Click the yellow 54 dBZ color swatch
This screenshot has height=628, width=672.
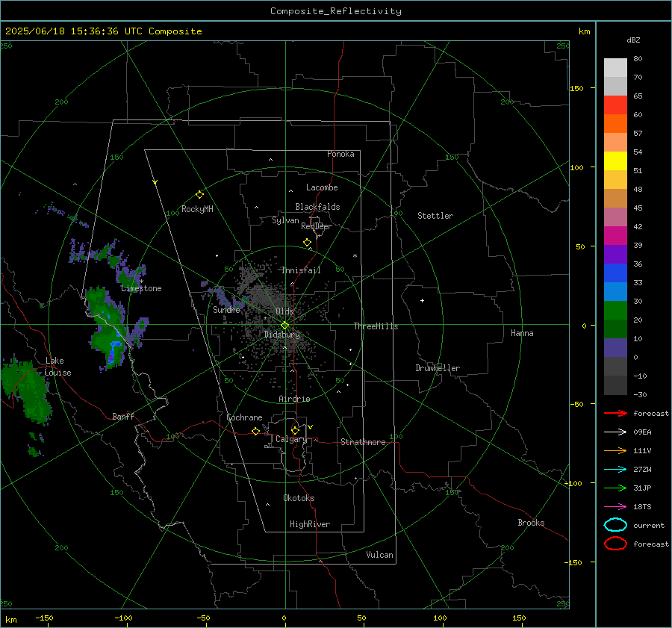[615, 161]
